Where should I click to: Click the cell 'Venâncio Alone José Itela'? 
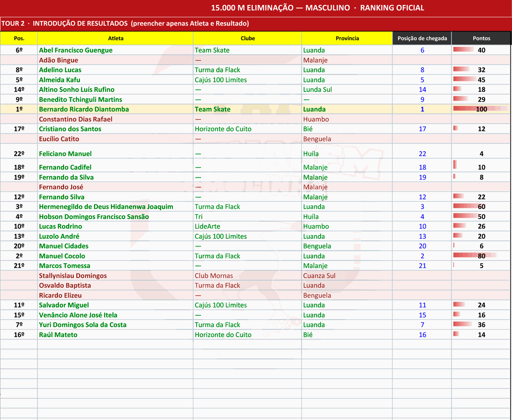pyautogui.click(x=115, y=315)
